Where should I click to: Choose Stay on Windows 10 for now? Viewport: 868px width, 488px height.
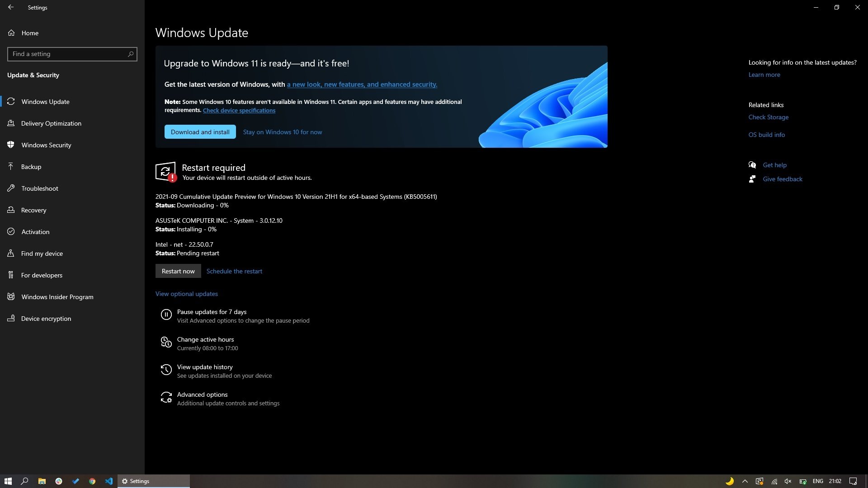(283, 132)
